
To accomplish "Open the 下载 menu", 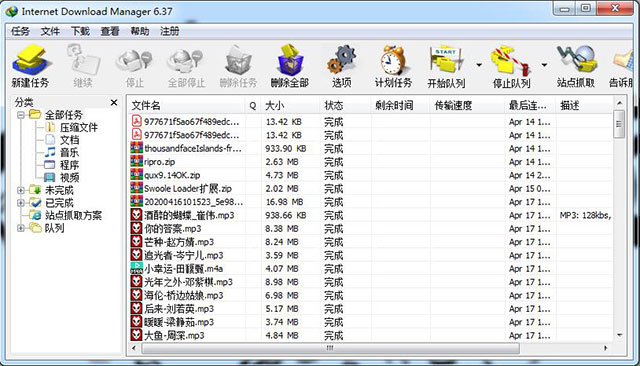I will point(80,31).
